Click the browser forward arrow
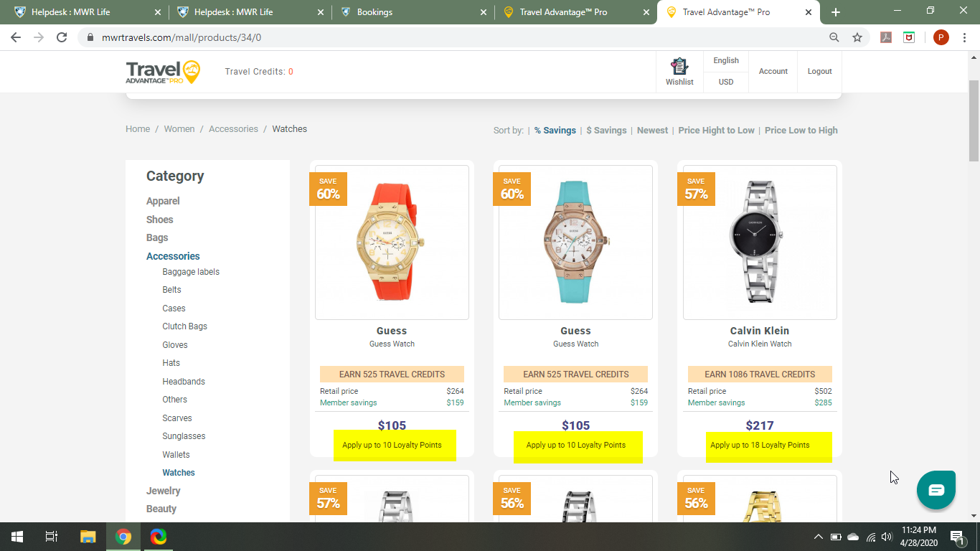 point(39,37)
